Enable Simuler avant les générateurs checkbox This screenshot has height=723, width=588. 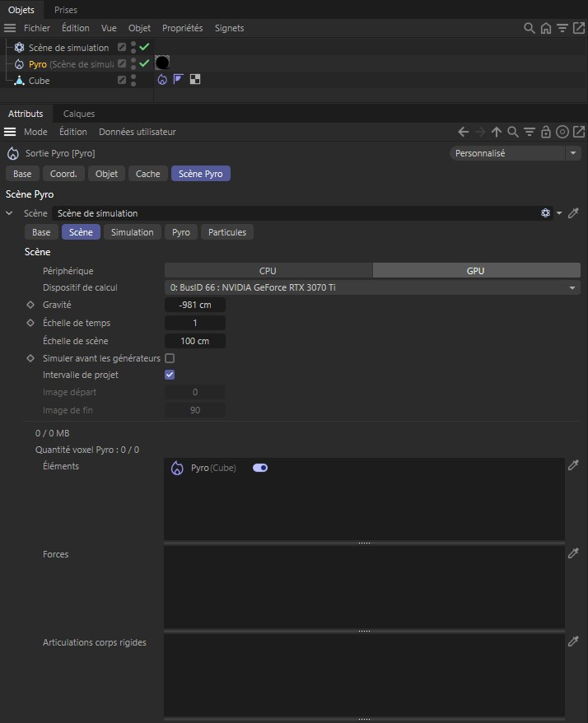coord(170,358)
